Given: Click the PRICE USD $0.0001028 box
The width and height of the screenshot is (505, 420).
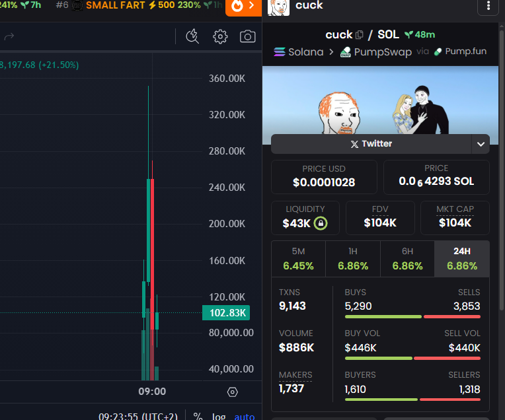Looking at the screenshot, I should 324,177.
